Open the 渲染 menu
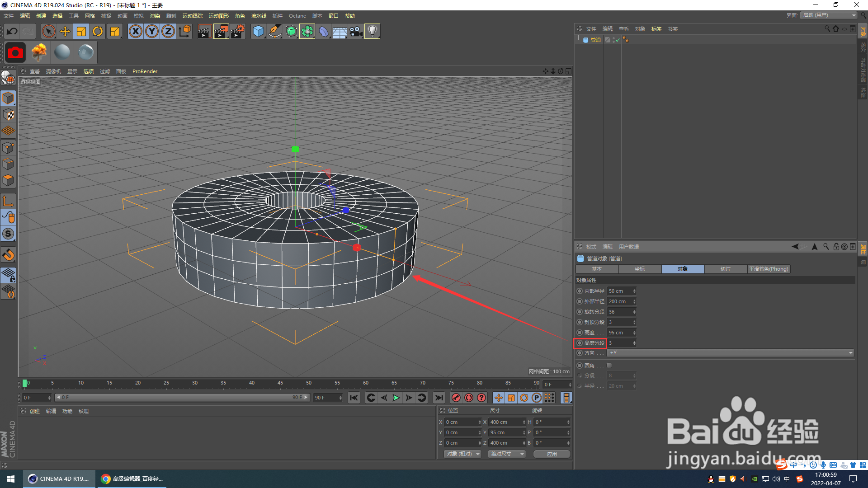Viewport: 868px width, 488px height. click(x=155, y=16)
